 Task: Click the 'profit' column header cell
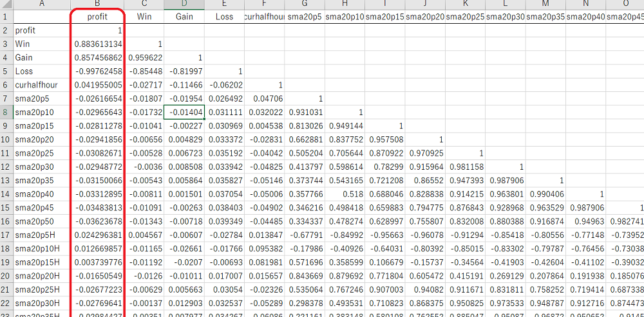tap(97, 17)
